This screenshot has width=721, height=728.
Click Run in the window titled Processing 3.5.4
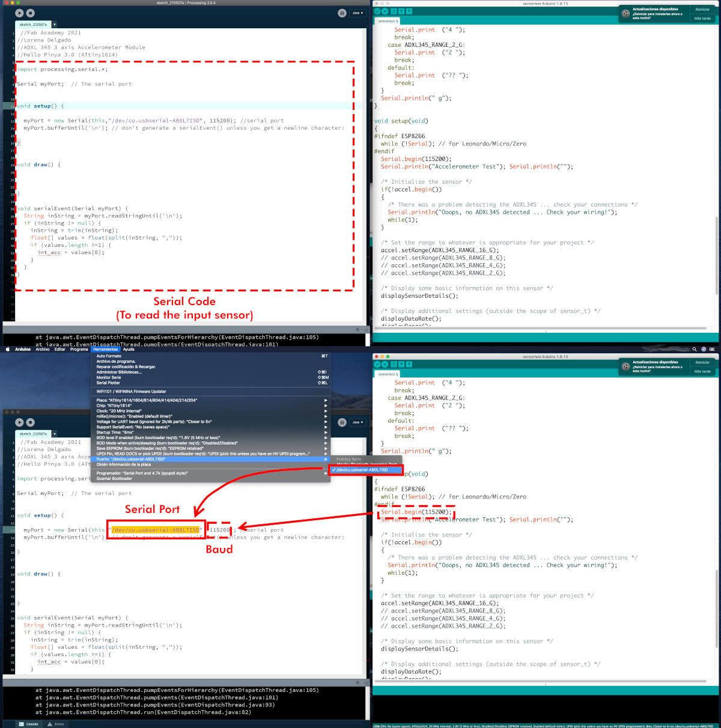19,13
